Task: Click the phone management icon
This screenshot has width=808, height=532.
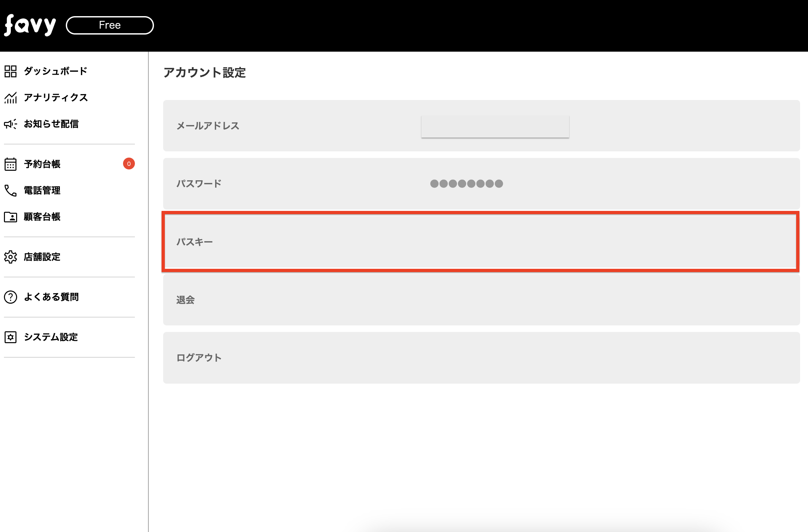Action: click(11, 190)
